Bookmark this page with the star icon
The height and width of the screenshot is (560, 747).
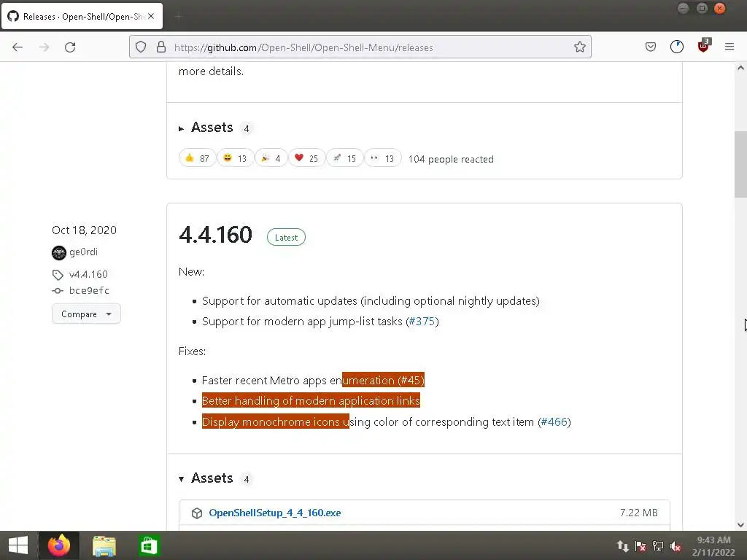pos(579,47)
